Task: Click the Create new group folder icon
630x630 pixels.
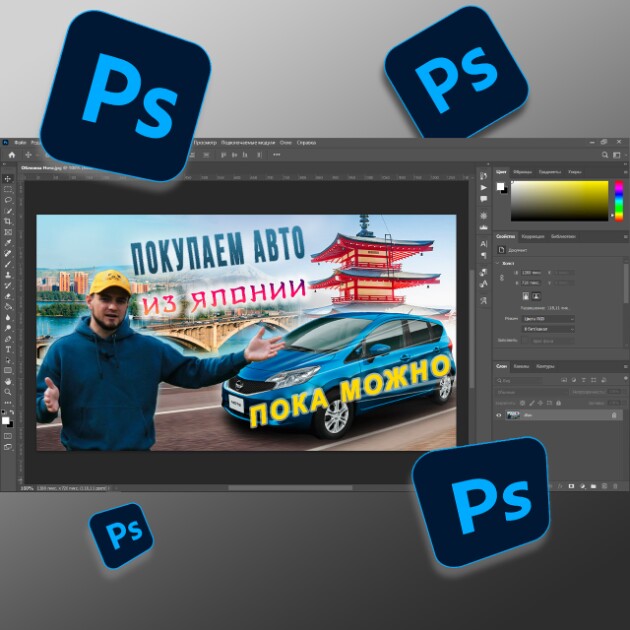Action: tap(593, 487)
